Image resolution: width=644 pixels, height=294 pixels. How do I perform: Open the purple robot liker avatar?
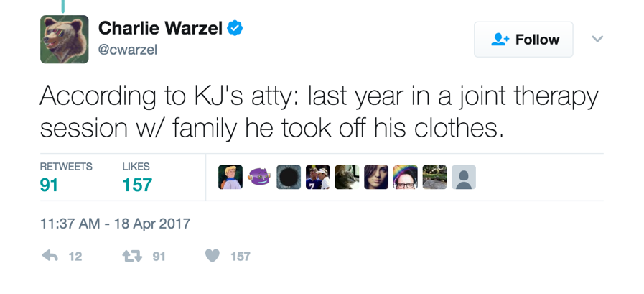click(x=260, y=178)
